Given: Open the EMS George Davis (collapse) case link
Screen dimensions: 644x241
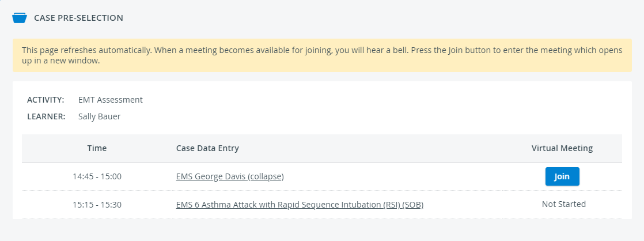Looking at the screenshot, I should point(230,176).
